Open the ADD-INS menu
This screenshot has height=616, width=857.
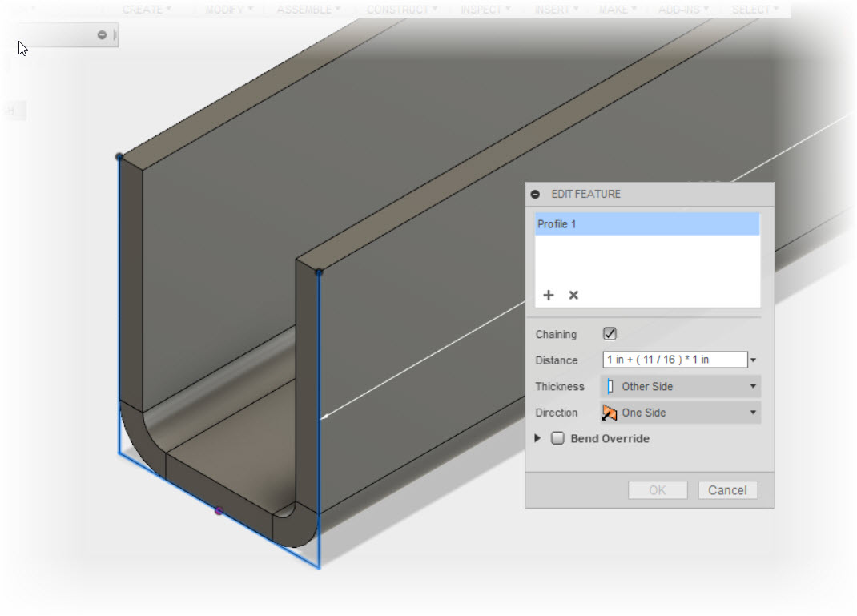coord(682,9)
